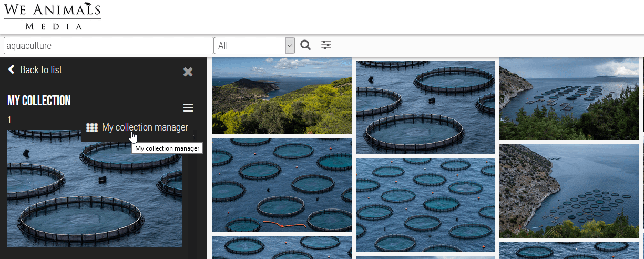
Task: Select middle-column photo of many circular pens
Action: point(425,205)
